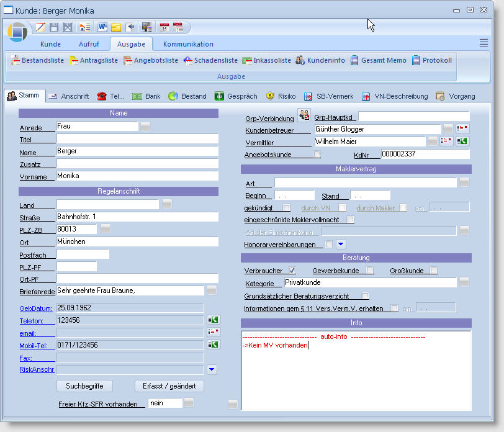Image resolution: width=504 pixels, height=432 pixels.
Task: Click the Grp-Verbindung people icon
Action: point(304,115)
